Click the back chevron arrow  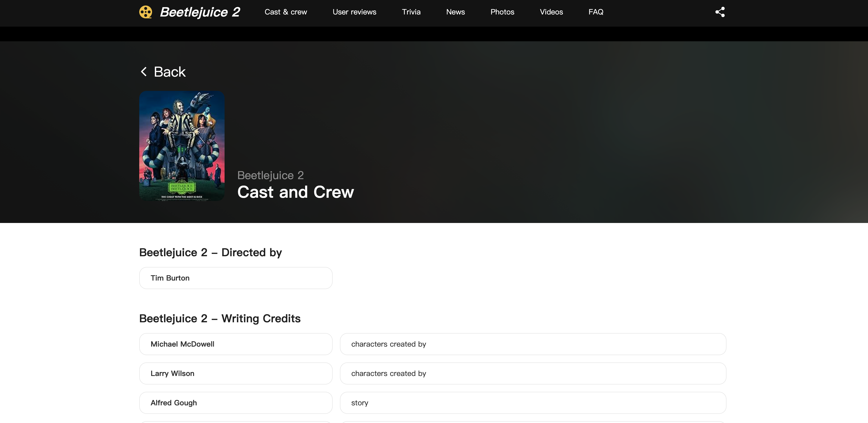144,71
